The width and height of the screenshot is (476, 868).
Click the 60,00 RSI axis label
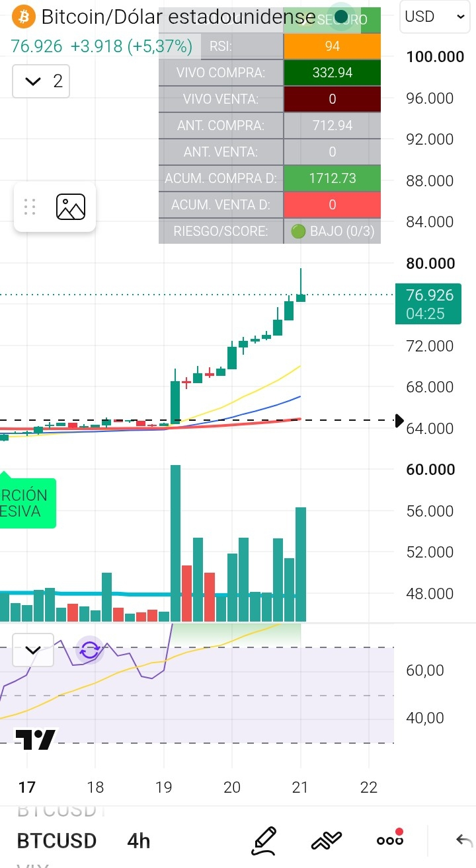(x=424, y=670)
